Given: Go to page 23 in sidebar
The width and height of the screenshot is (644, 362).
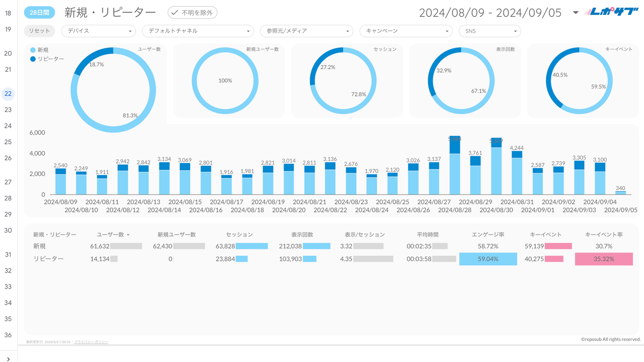Looking at the screenshot, I should [8, 110].
